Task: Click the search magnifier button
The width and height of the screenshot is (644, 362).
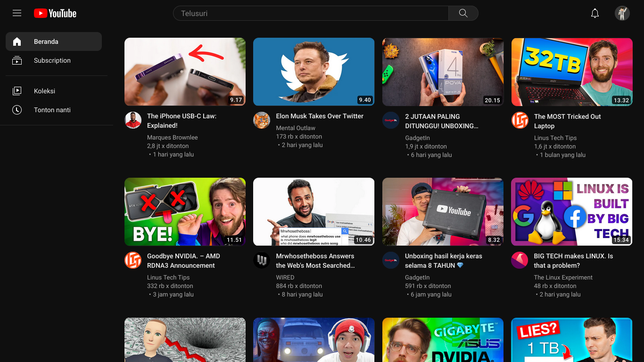Action: 463,13
